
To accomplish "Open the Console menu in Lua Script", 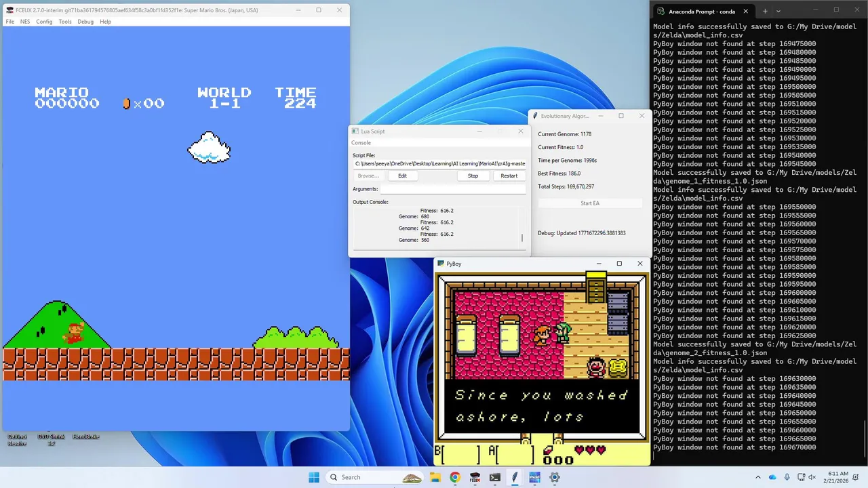I will click(361, 143).
